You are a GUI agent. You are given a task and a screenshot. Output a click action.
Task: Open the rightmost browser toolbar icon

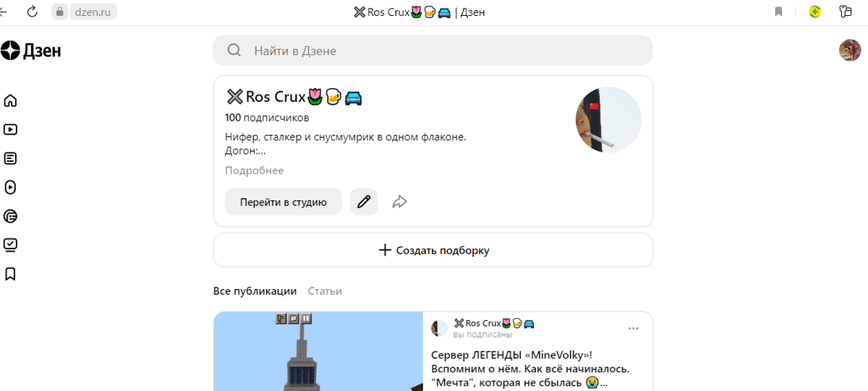845,12
